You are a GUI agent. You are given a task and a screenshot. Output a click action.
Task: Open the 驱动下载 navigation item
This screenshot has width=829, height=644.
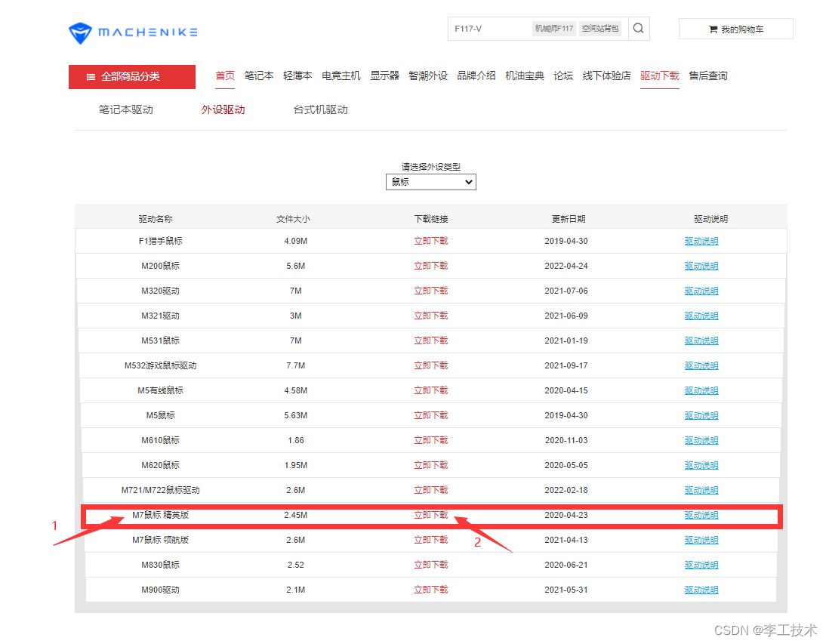click(x=660, y=75)
